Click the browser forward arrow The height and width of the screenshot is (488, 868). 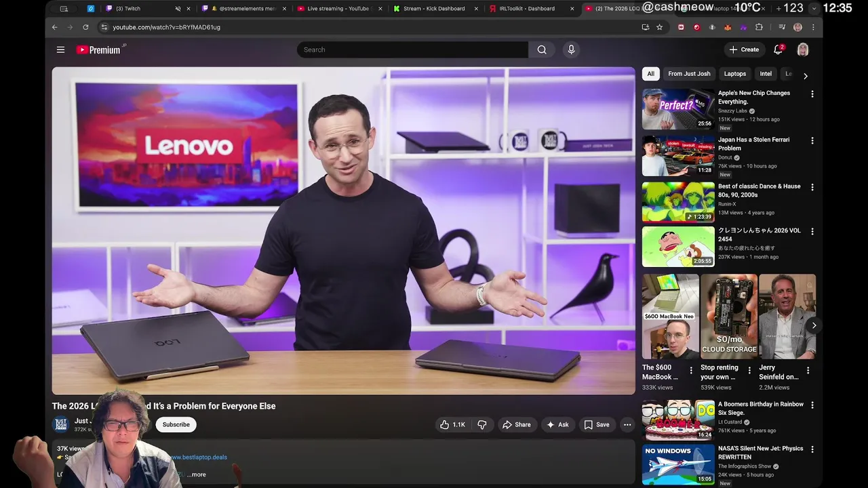[70, 27]
